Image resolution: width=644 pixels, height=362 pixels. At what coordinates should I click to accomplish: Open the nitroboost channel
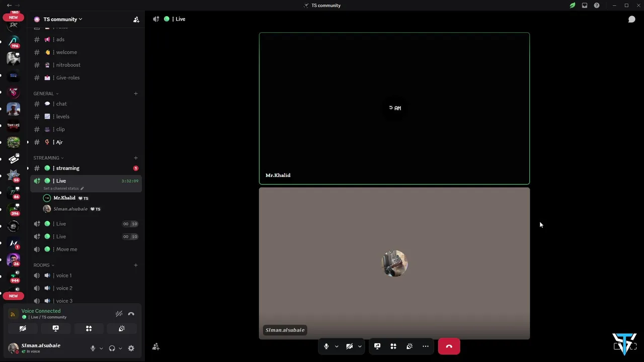point(86,65)
